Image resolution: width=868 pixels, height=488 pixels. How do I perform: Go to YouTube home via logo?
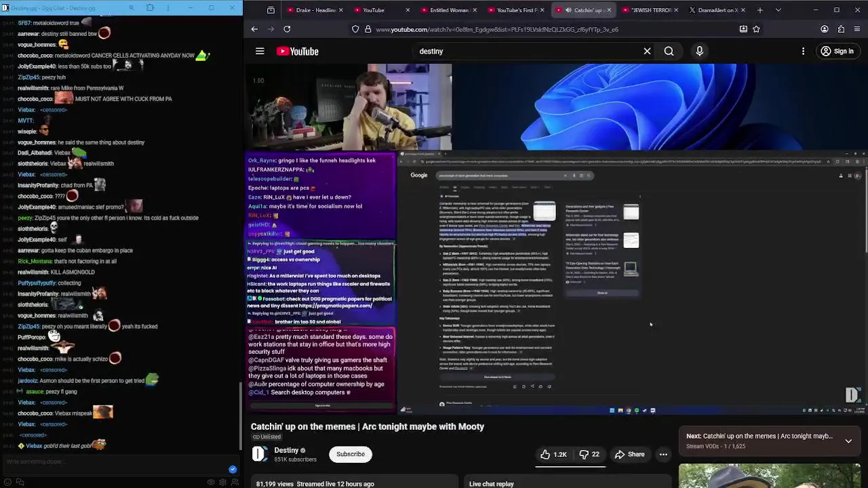click(x=298, y=52)
